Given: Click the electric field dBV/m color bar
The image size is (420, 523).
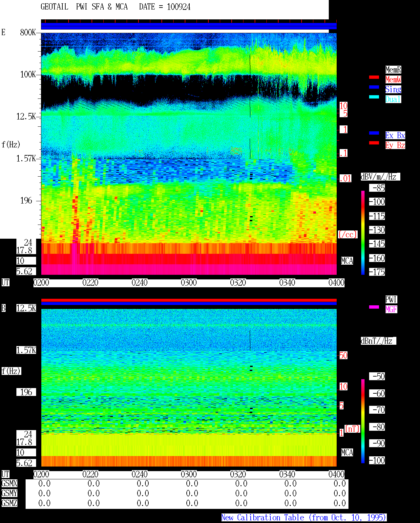Looking at the screenshot, I should (363, 232).
